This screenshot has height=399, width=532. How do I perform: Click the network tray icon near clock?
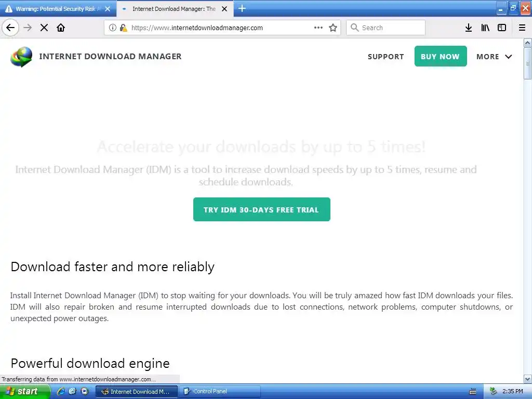pyautogui.click(x=493, y=391)
